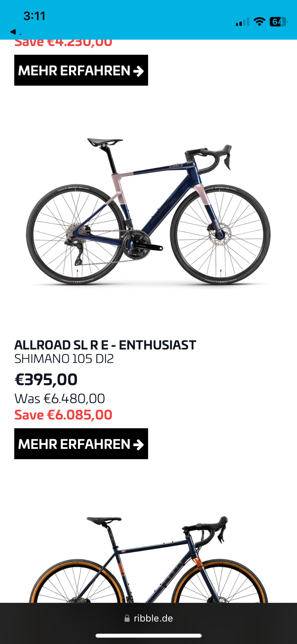The height and width of the screenshot is (644, 297).
Task: Tap the Wi-Fi status icon
Action: tap(259, 22)
